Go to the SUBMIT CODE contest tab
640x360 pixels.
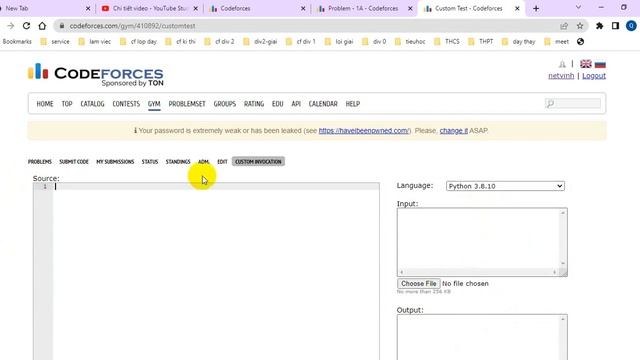point(74,162)
